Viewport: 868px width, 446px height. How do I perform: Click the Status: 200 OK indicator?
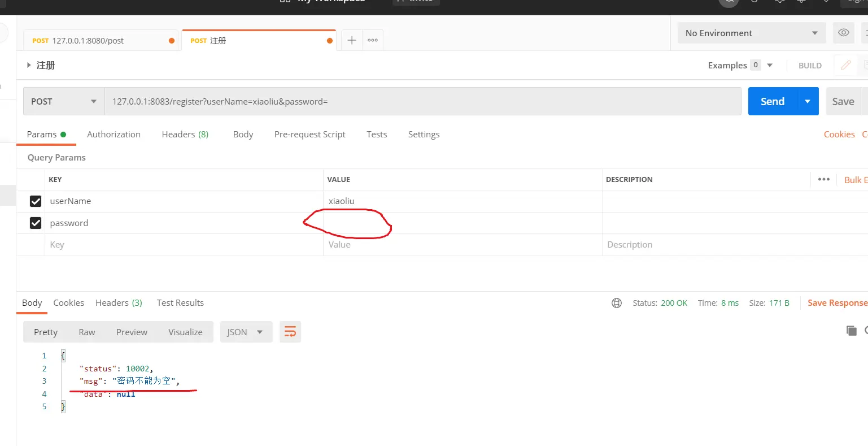[x=660, y=303]
